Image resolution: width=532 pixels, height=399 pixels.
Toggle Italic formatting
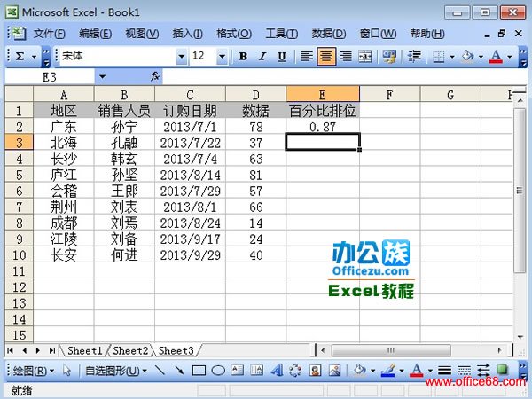pos(262,57)
